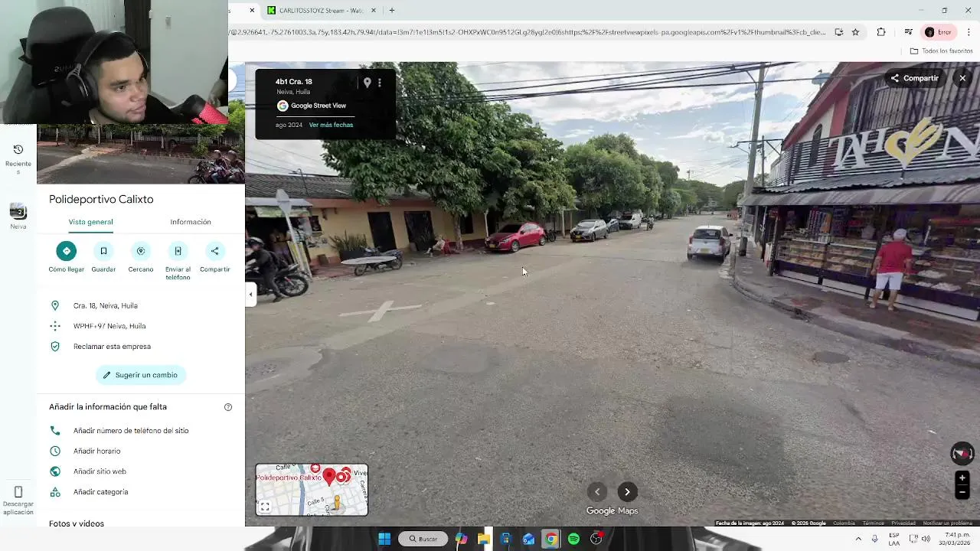Open a new browser tab with plus

pyautogui.click(x=392, y=11)
